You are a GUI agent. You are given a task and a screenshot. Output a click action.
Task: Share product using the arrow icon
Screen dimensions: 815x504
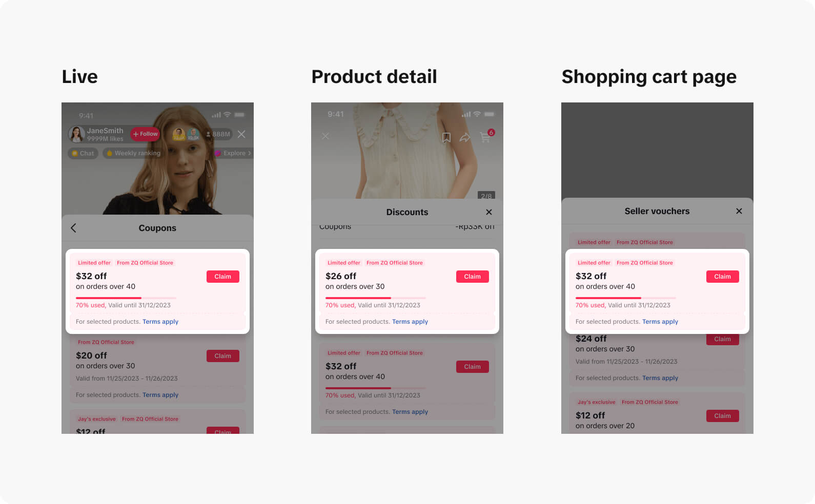(x=465, y=137)
